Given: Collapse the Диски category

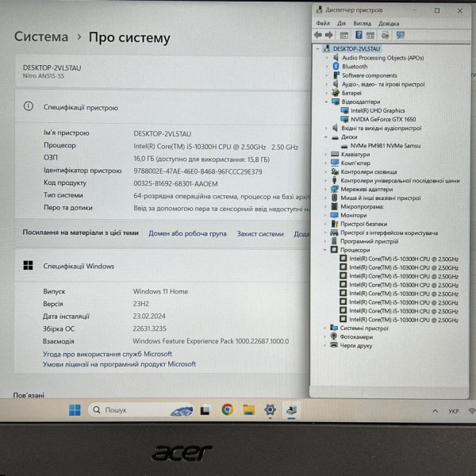Looking at the screenshot, I should [326, 137].
